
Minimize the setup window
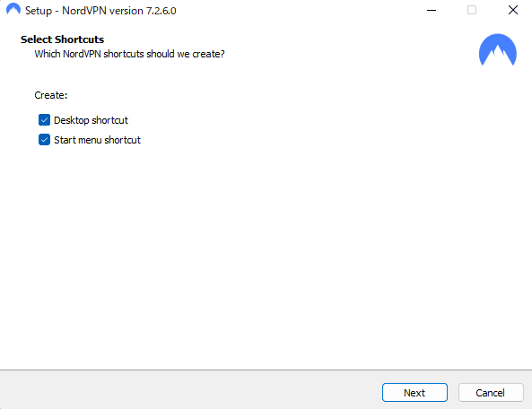click(432, 10)
